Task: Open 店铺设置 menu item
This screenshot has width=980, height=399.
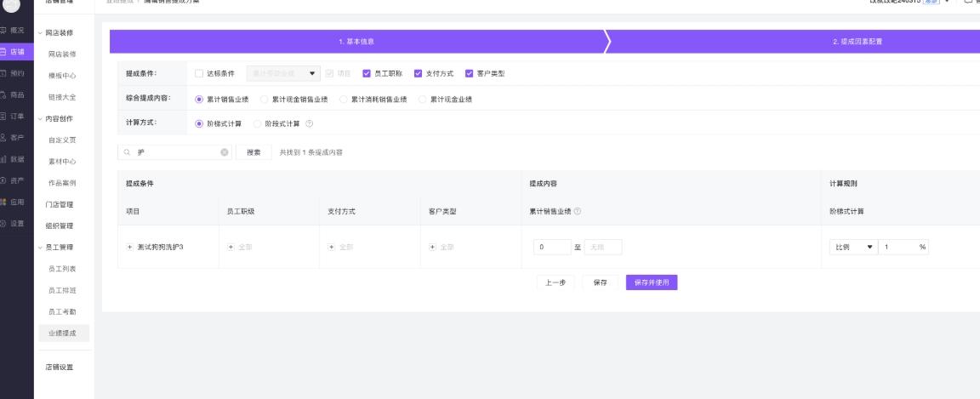Action: 60,368
